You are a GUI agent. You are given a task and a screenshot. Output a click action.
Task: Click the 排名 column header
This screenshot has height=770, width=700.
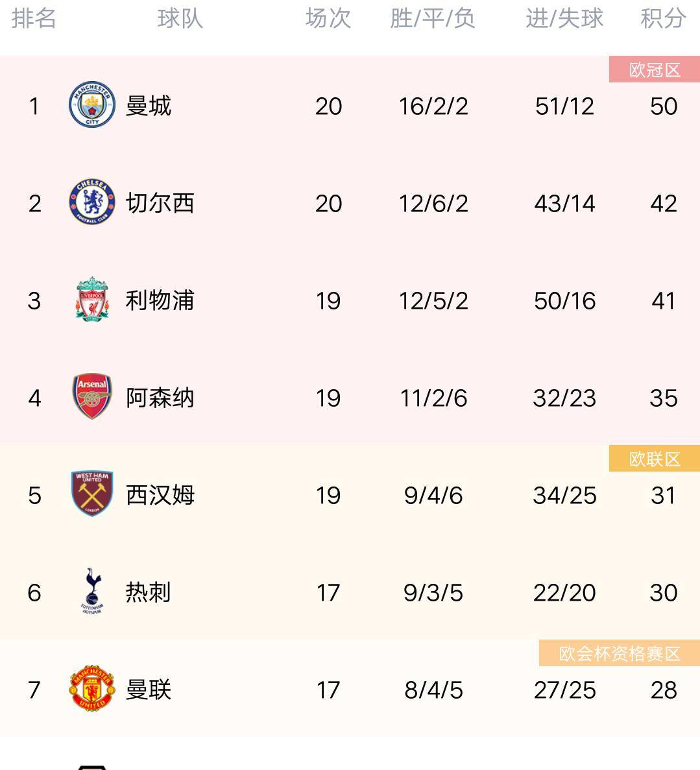(34, 18)
